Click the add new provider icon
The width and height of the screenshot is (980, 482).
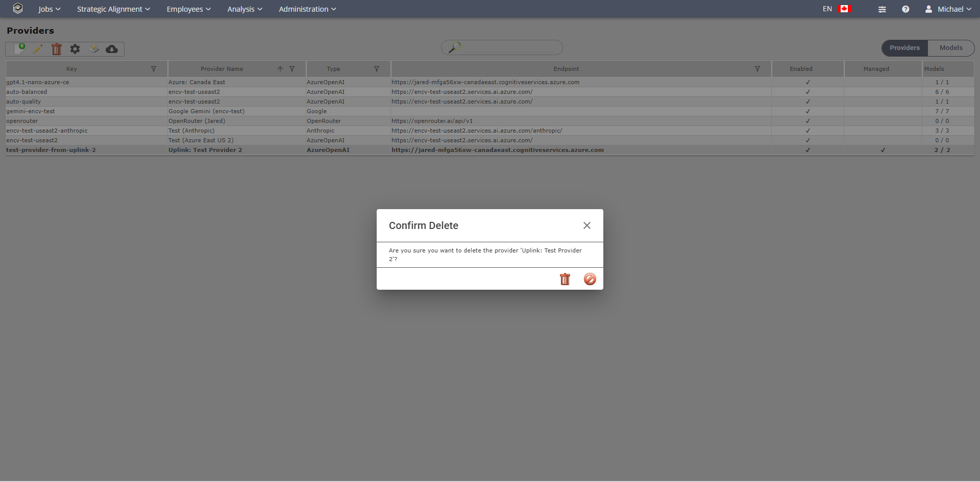click(x=19, y=49)
